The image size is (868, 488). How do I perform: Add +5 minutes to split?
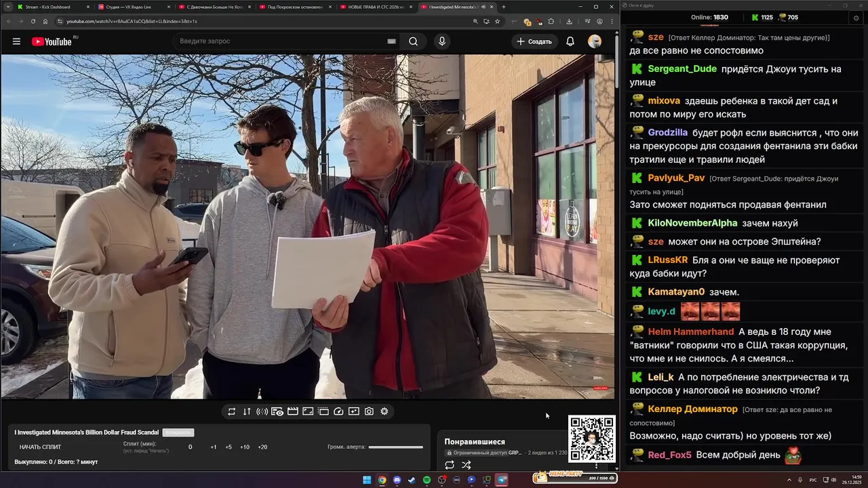click(229, 447)
